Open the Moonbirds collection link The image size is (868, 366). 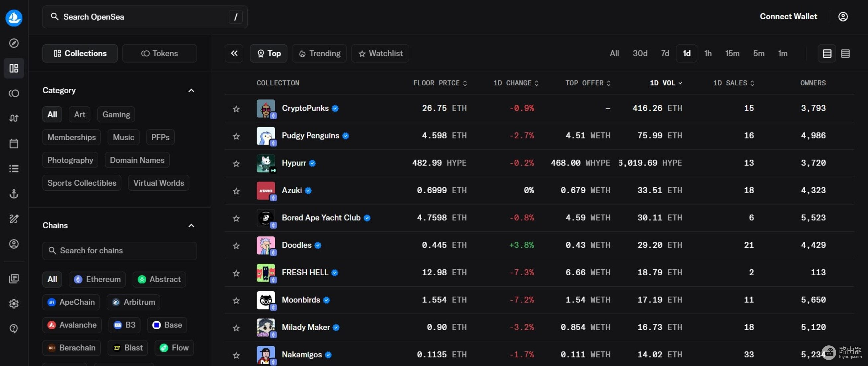(301, 300)
